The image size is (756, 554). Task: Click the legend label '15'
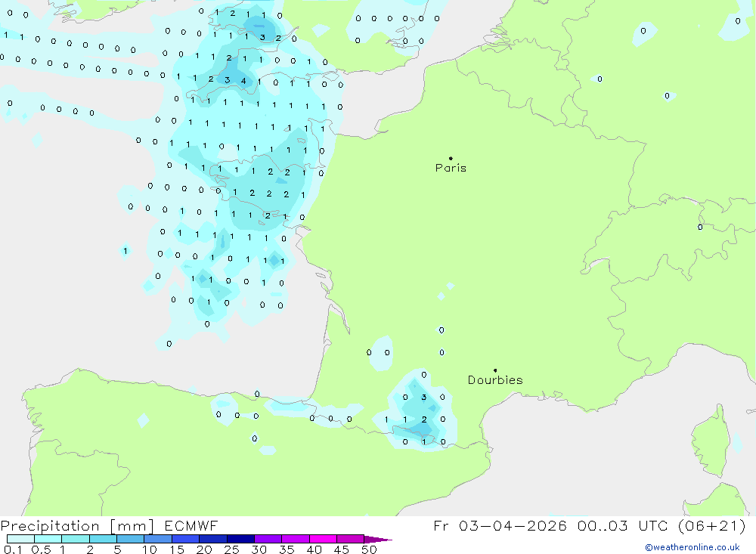[x=177, y=549]
